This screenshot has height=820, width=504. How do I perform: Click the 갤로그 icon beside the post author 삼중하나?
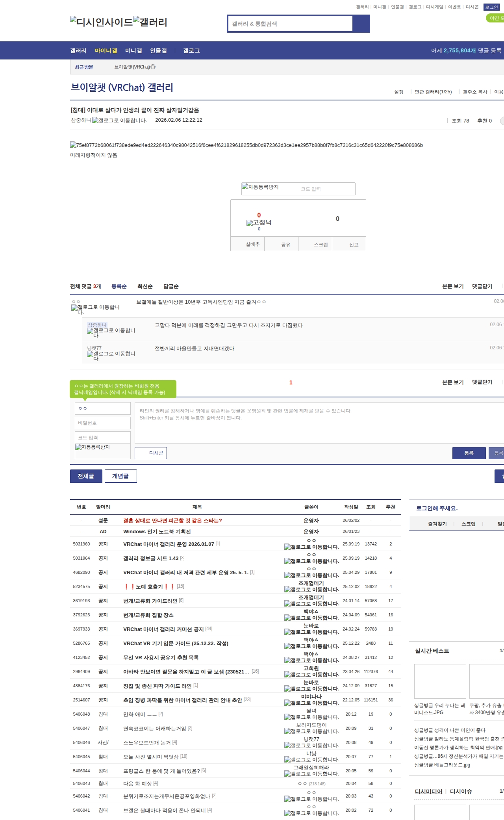(x=119, y=121)
